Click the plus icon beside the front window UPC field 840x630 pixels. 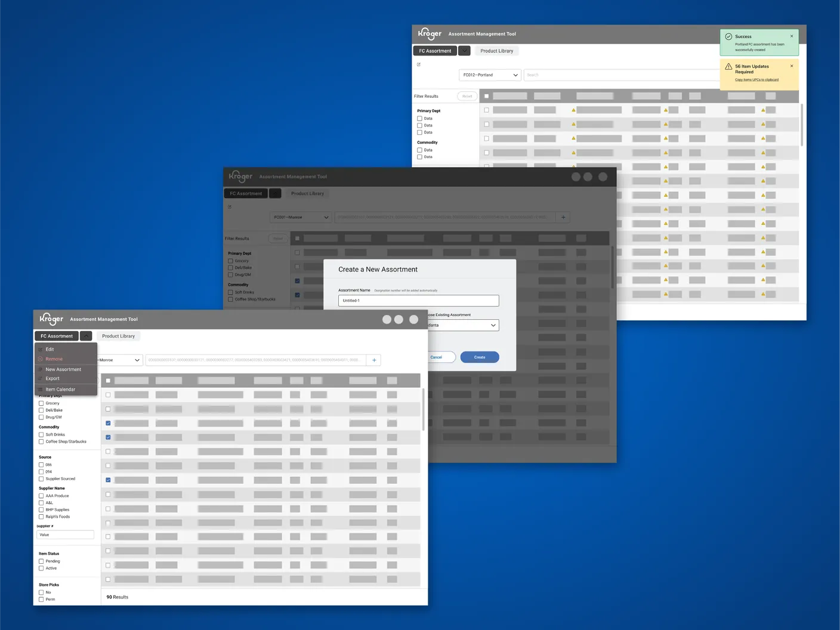pyautogui.click(x=374, y=360)
